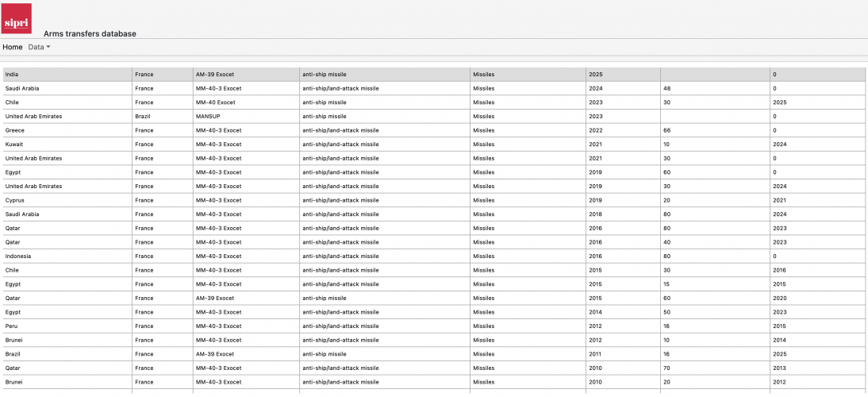Screen dimensions: 868x397
Task: Select the Kuwait recipient cell
Action: click(67, 145)
